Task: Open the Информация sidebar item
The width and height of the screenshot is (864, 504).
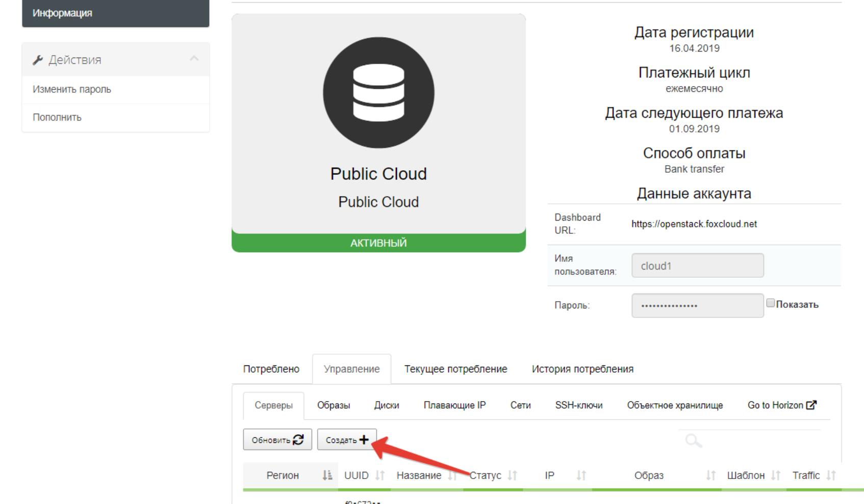Action: pos(116,13)
